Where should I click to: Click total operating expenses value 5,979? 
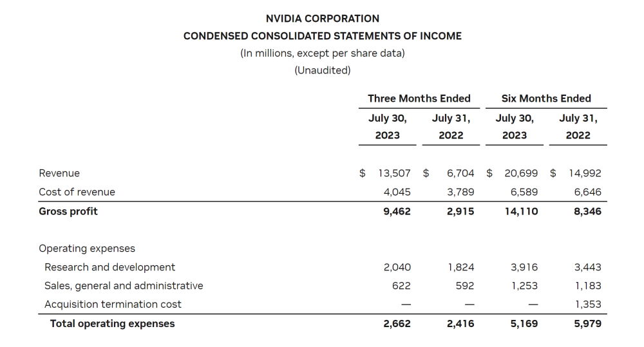[x=588, y=324]
